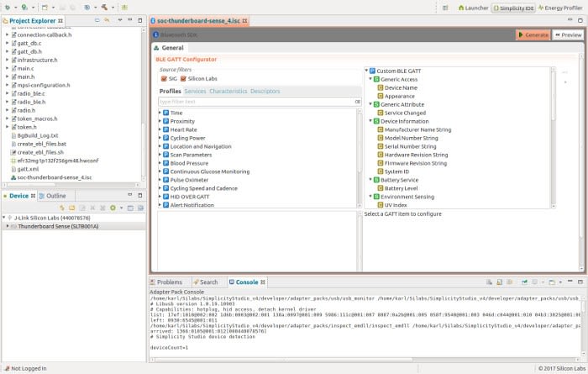Minimize the Project Explorer panel
The image size is (588, 374).
(x=129, y=20)
